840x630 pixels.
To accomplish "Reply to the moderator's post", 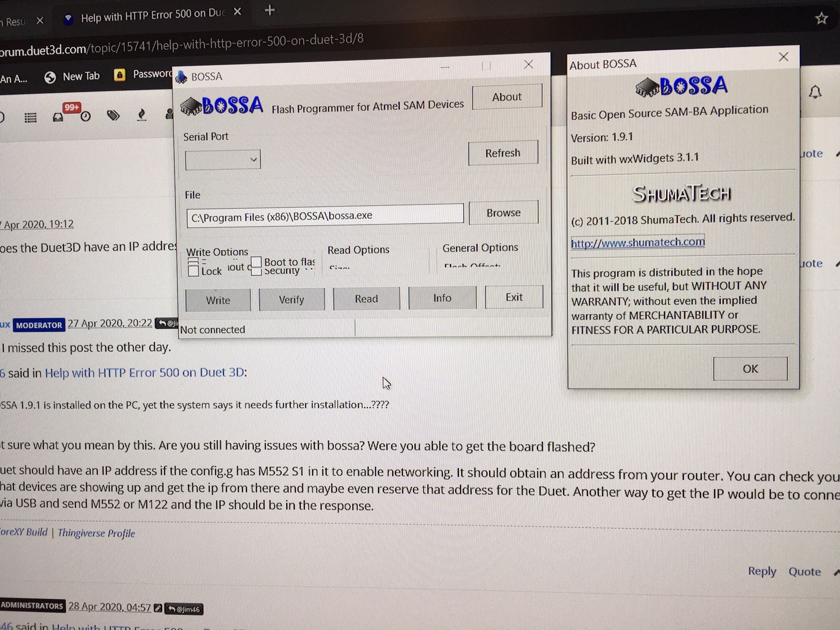I will click(762, 571).
